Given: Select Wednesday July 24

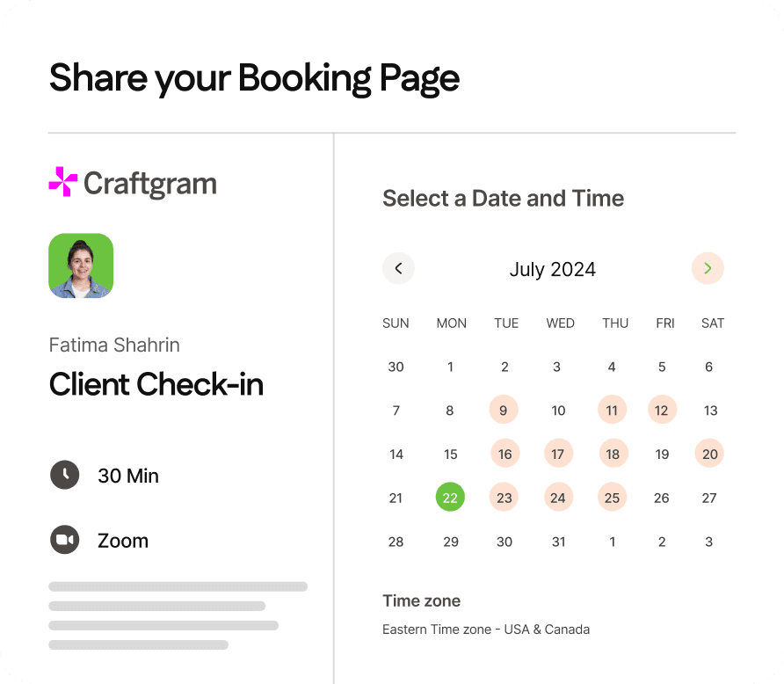Looking at the screenshot, I should [558, 497].
